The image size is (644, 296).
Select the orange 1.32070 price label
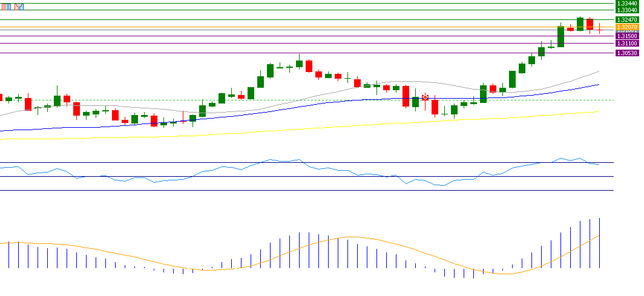[626, 27]
